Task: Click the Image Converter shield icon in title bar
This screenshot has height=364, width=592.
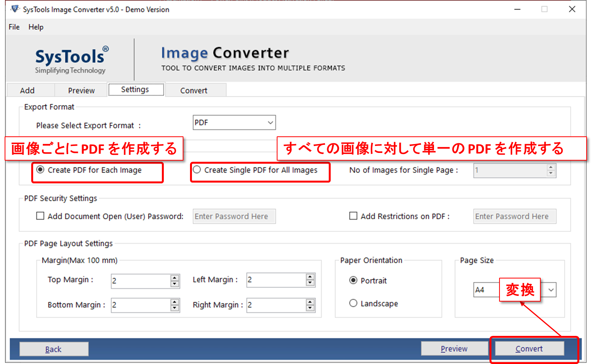Action: tap(15, 8)
